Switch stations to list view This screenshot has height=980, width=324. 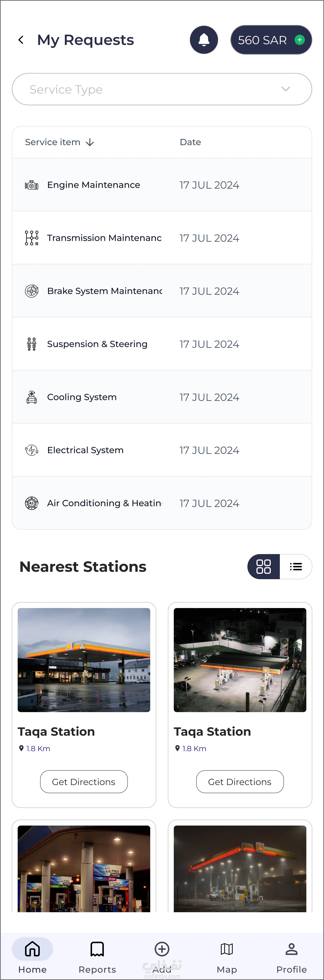296,566
